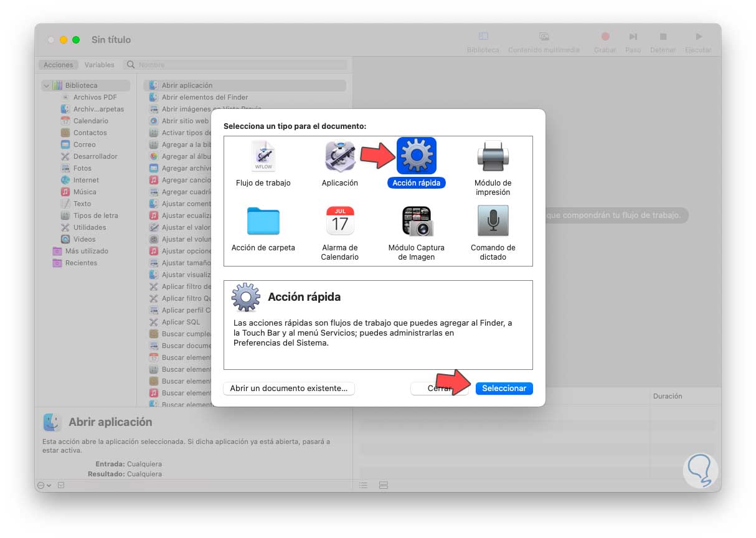
Task: Click the Internet category globe icon
Action: pos(65,180)
